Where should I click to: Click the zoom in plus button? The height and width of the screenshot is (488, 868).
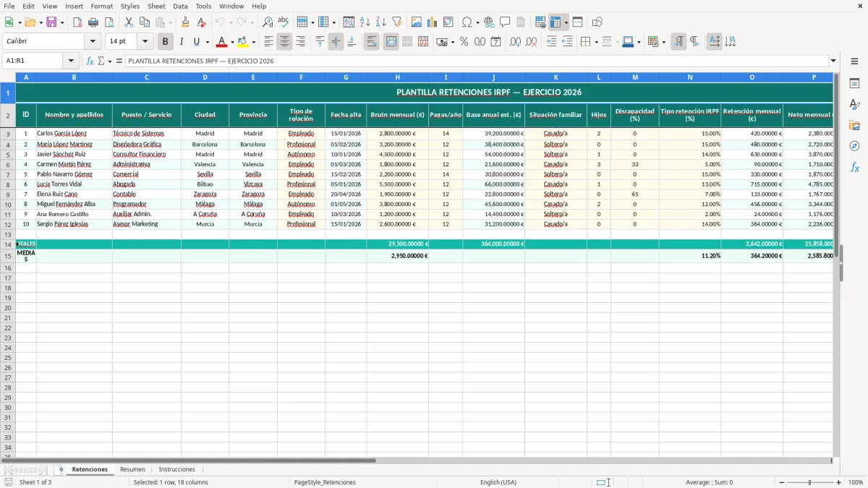coord(838,482)
